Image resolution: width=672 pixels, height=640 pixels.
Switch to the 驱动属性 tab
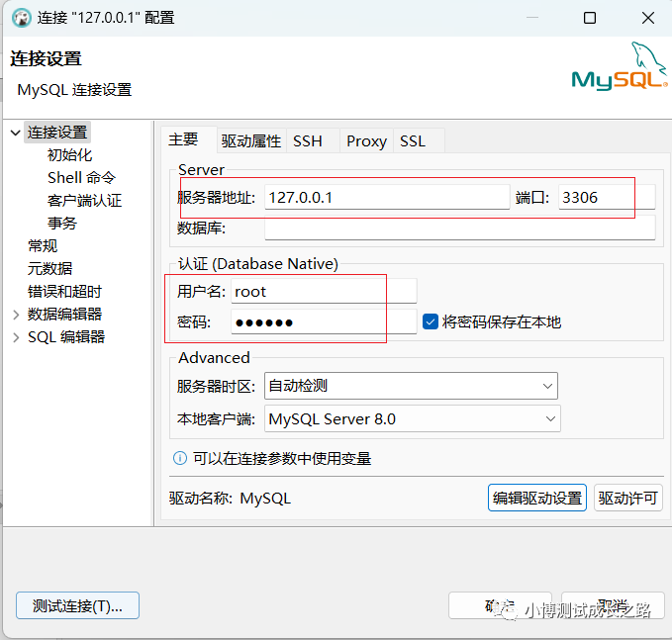[251, 140]
